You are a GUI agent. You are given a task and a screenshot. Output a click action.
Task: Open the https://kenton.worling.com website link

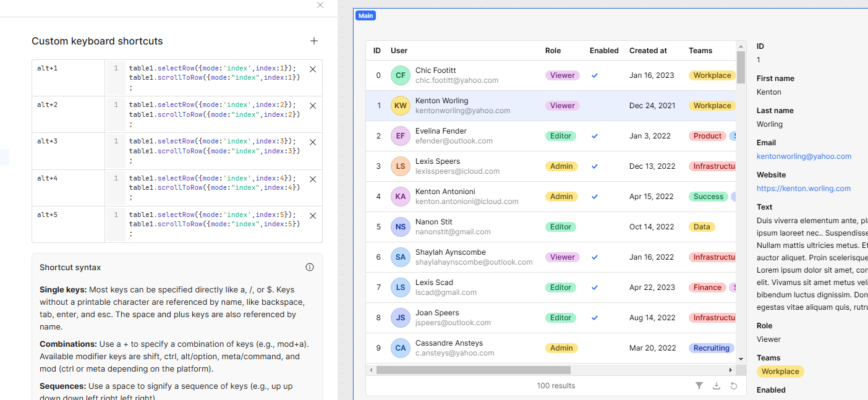(x=804, y=189)
